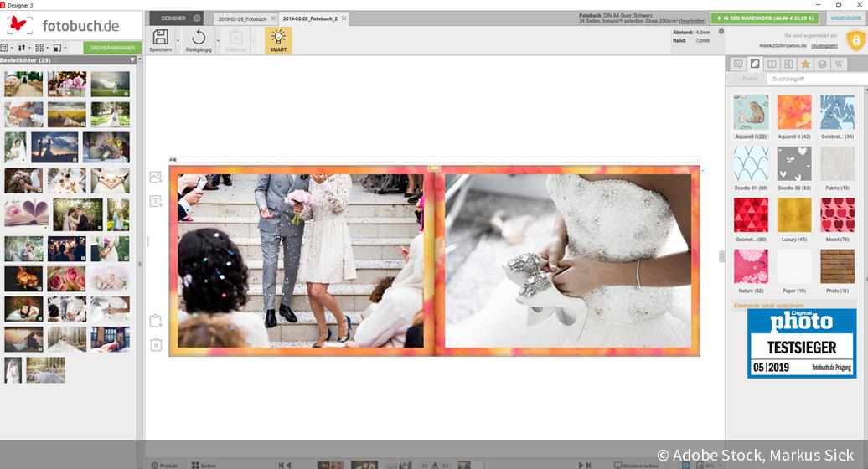The height and width of the screenshot is (469, 868).
Task: Select the sunset couple silhouette thumbnail
Action: [x=54, y=147]
